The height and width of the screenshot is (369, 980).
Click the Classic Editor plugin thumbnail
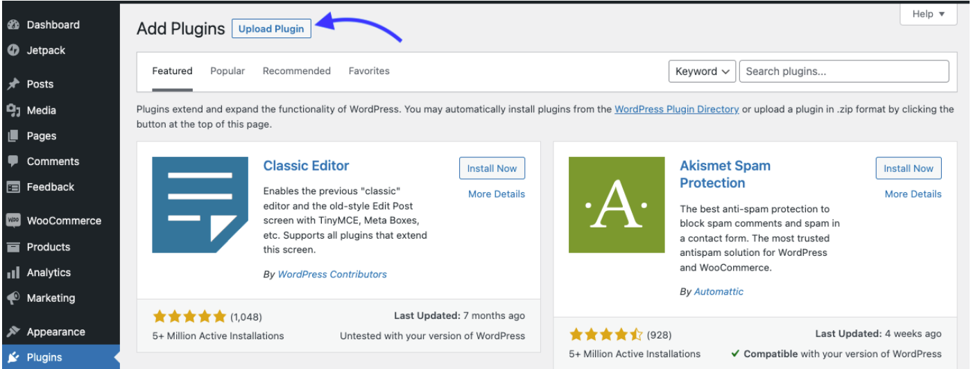tap(200, 205)
